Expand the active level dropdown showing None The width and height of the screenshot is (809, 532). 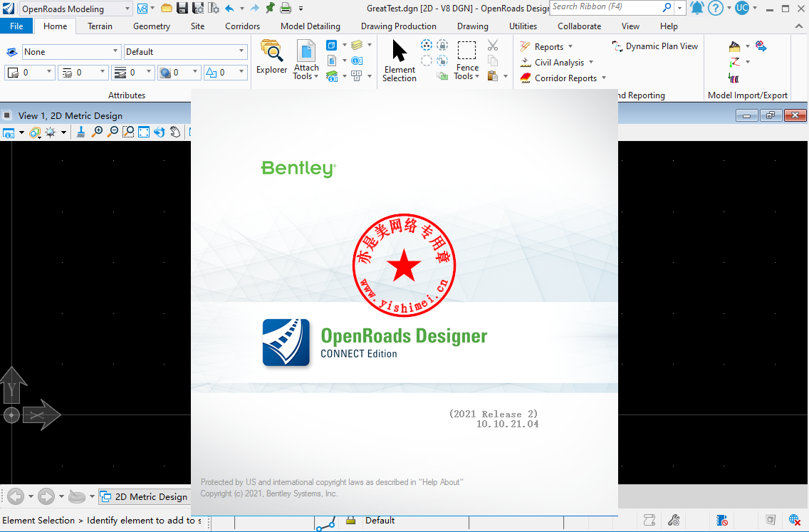click(71, 51)
